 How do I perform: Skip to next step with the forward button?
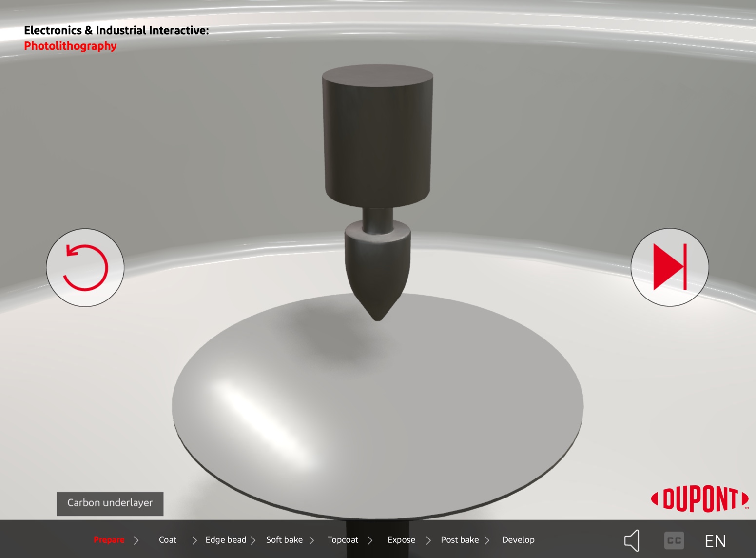(x=670, y=267)
